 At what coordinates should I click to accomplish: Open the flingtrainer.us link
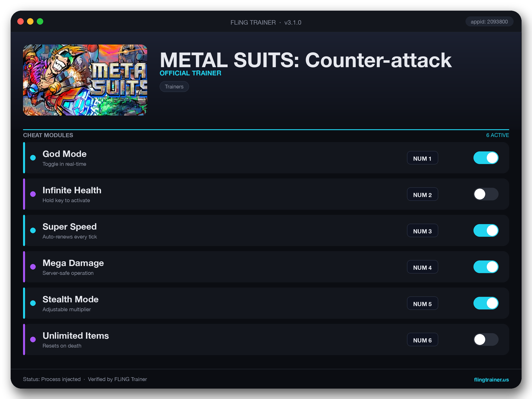click(491, 379)
